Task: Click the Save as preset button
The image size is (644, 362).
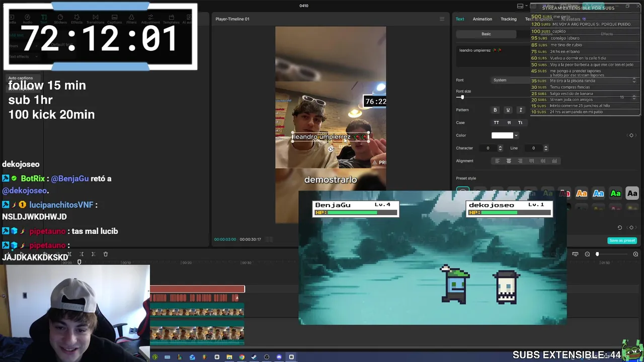Action: [x=622, y=240]
